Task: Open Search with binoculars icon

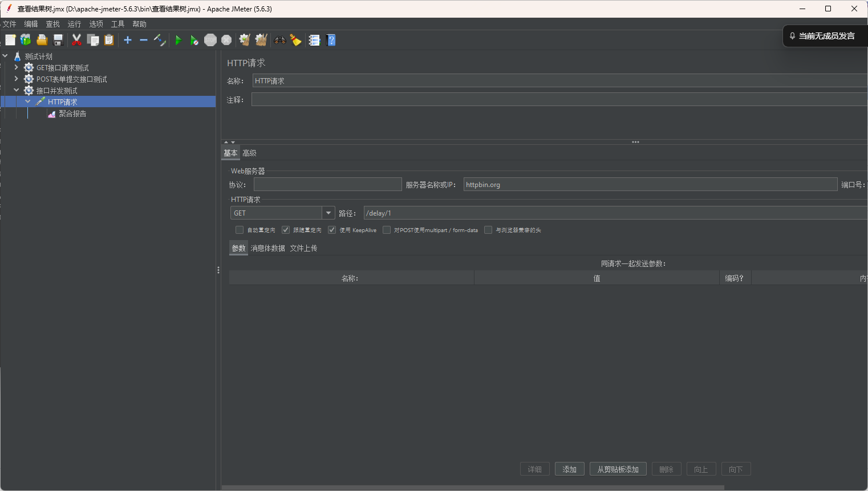Action: 280,40
